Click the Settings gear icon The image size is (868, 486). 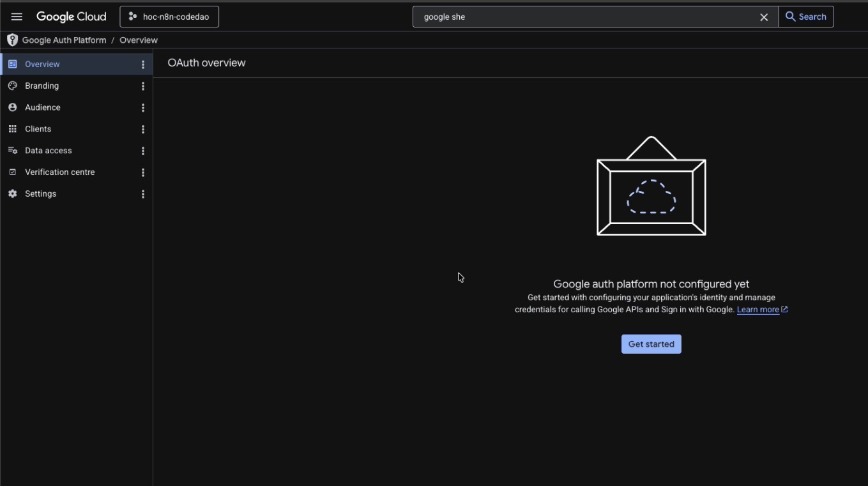pyautogui.click(x=12, y=194)
